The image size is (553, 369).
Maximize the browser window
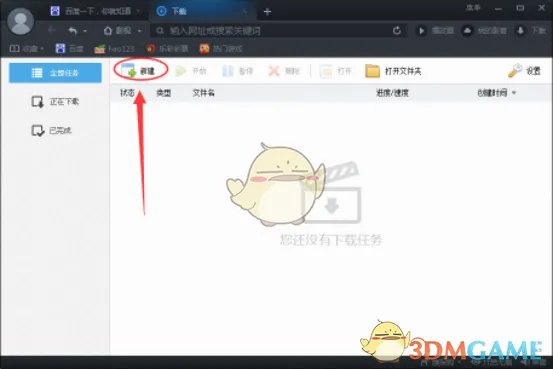point(520,8)
